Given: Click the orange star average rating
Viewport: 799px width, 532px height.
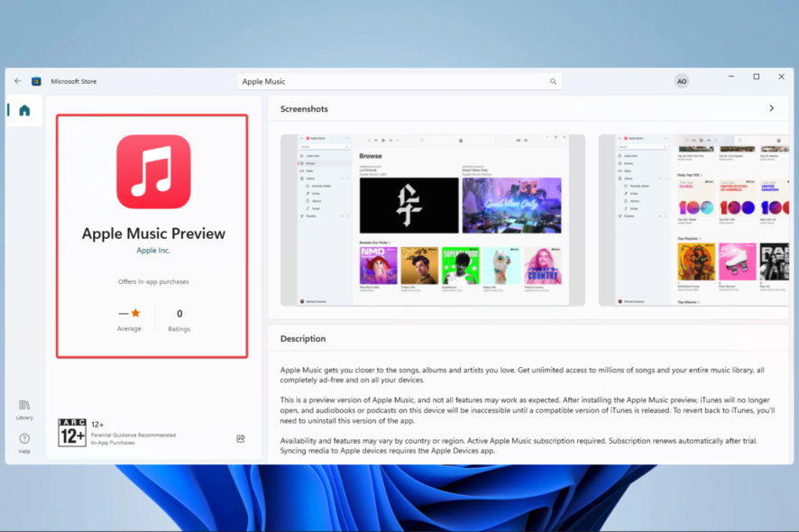Looking at the screenshot, I should [x=135, y=313].
